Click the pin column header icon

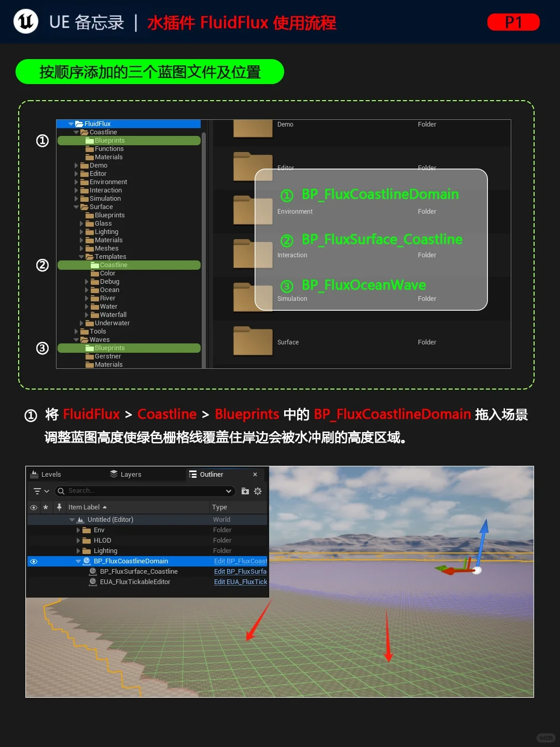pos(59,507)
